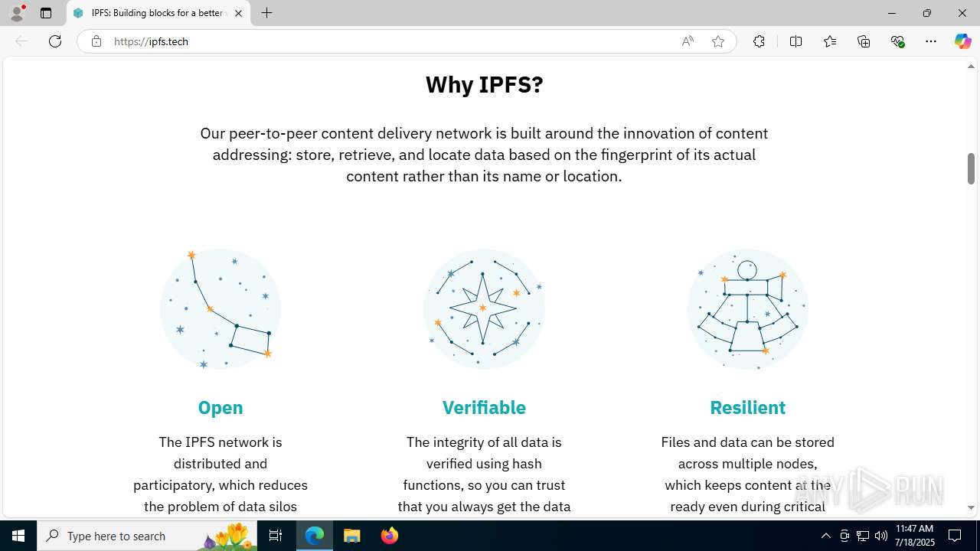Click the scrollbar down arrow
The image size is (980, 551).
pos(971,507)
